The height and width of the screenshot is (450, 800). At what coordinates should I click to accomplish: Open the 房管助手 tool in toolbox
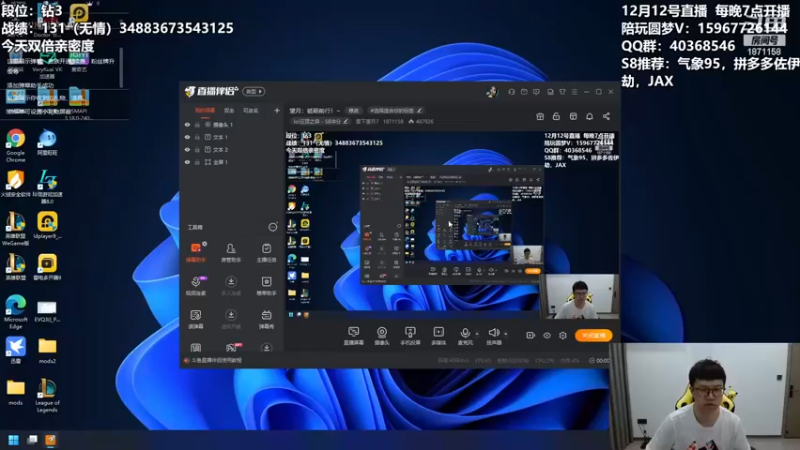pos(231,252)
